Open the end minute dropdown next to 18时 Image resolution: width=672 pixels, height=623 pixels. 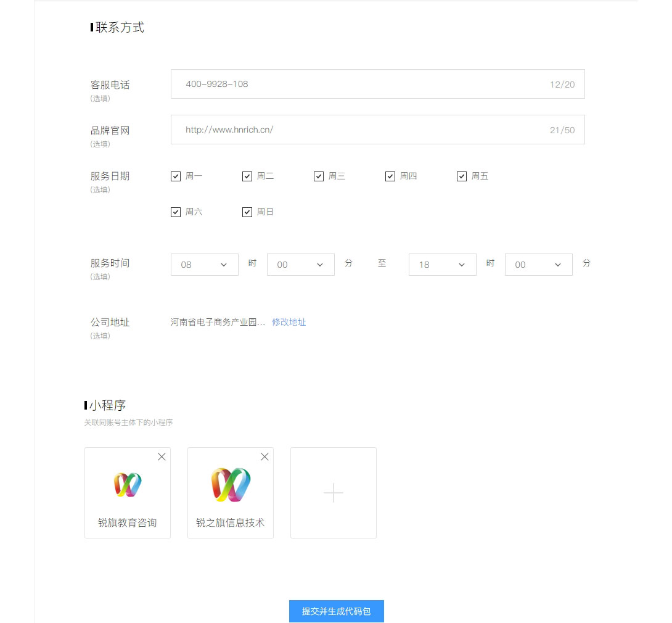[x=538, y=264]
